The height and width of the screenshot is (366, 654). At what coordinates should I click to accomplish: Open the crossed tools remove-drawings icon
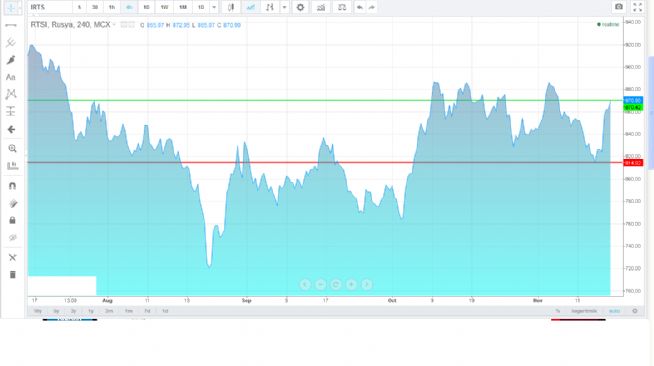coord(13,258)
